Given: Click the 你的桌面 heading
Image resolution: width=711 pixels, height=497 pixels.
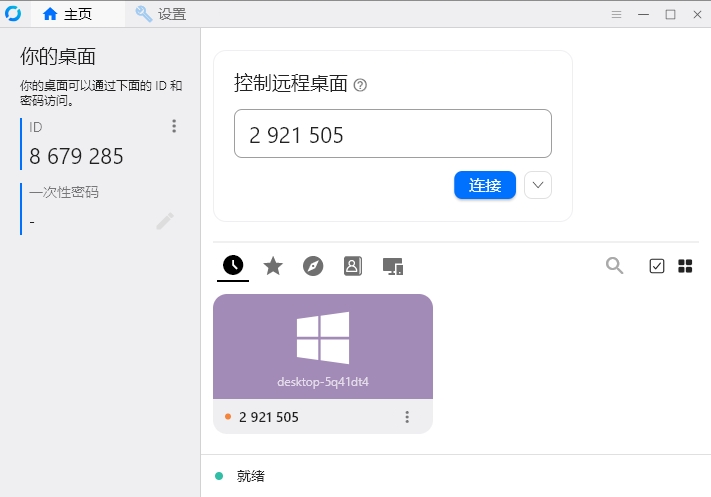Looking at the screenshot, I should [58, 57].
